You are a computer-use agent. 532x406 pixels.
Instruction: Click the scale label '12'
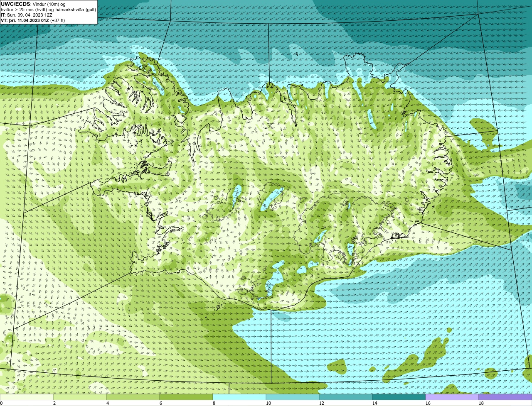pos(322,403)
